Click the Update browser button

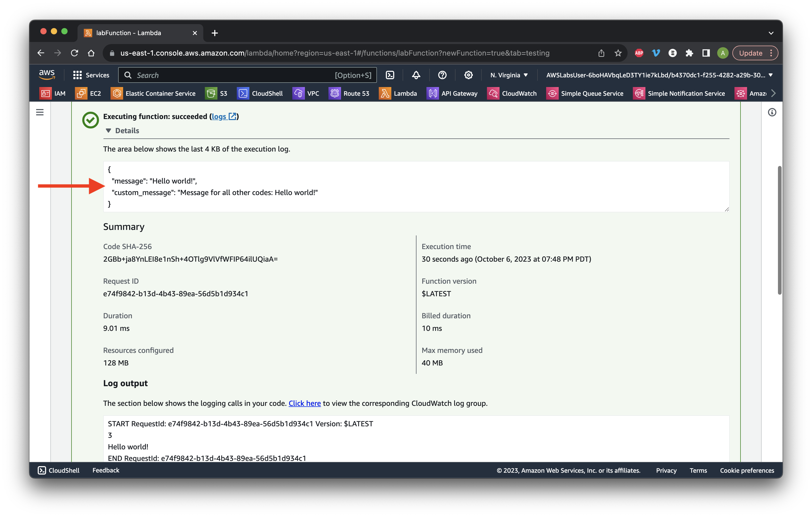click(755, 53)
